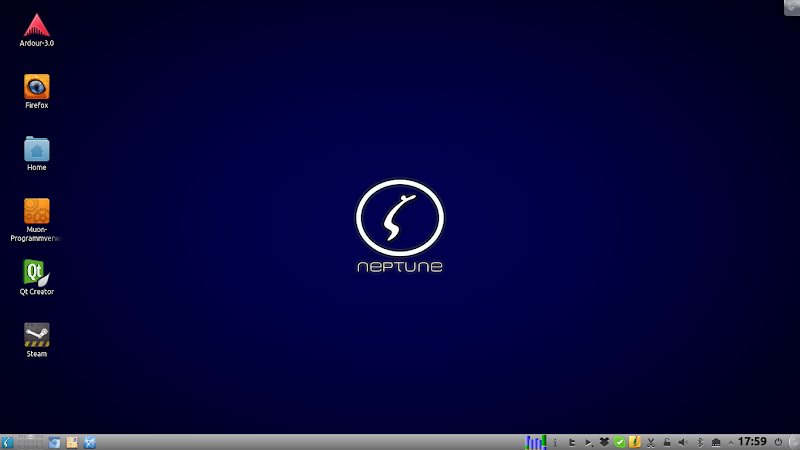The image size is (800, 450).
Task: Toggle Bluetooth from the tray icon
Action: click(x=699, y=441)
